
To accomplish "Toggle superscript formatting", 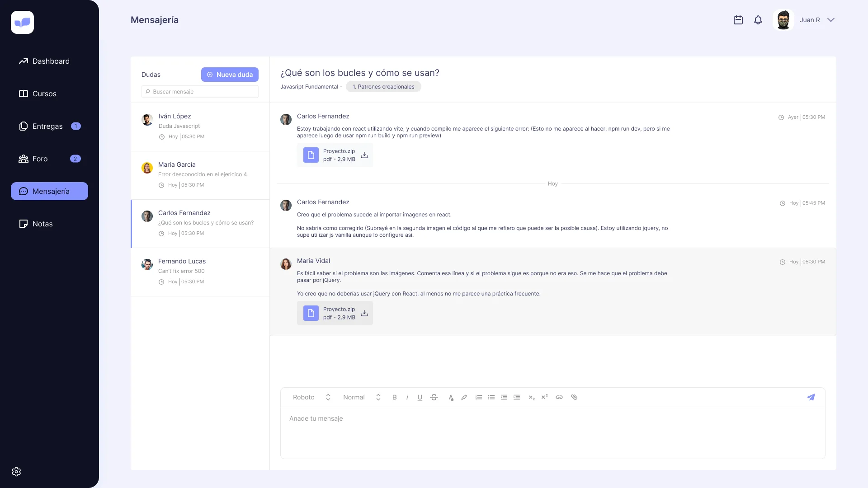I will (545, 397).
